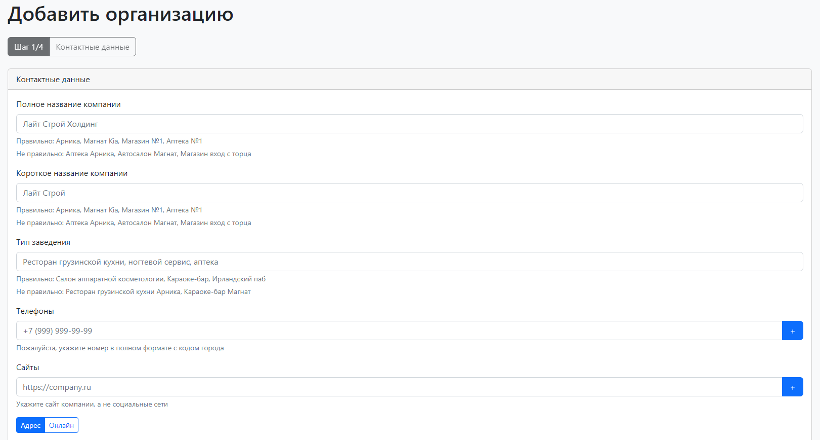The image size is (820, 440).
Task: Click into the Тип заведения field
Action: pyautogui.click(x=409, y=262)
